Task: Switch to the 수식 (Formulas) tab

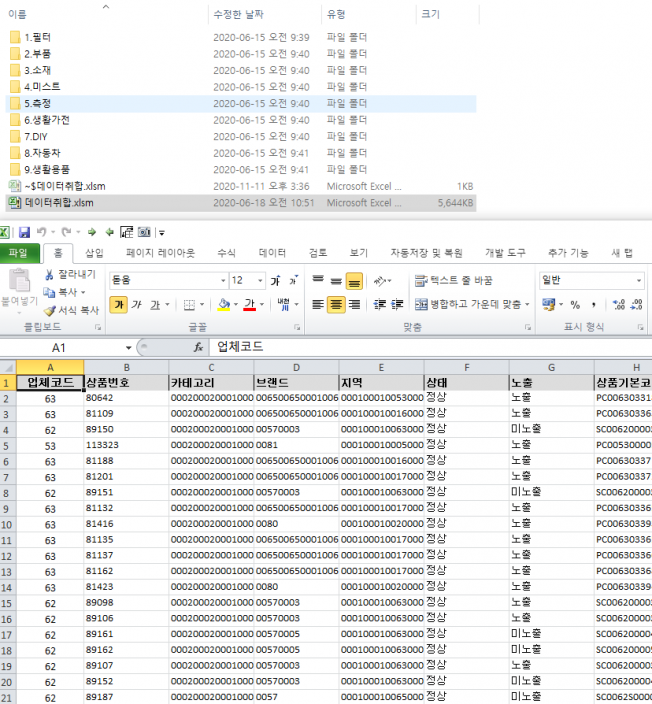Action: pyautogui.click(x=226, y=253)
